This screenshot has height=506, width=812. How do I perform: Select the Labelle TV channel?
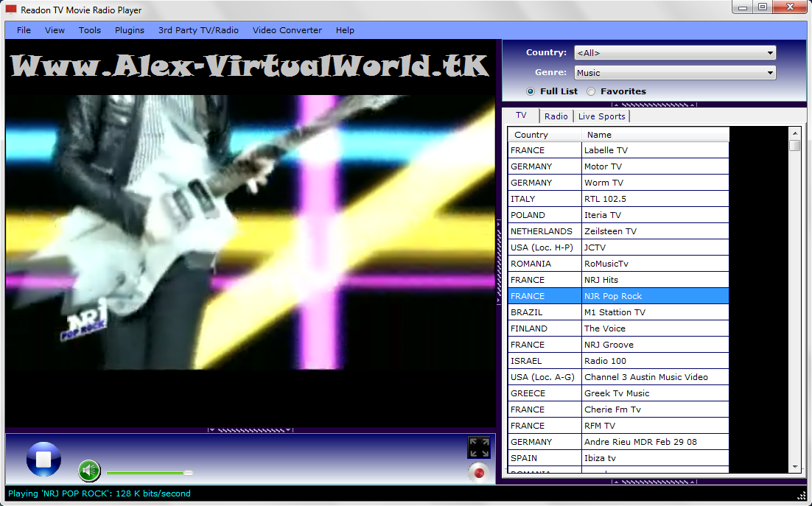(x=655, y=150)
